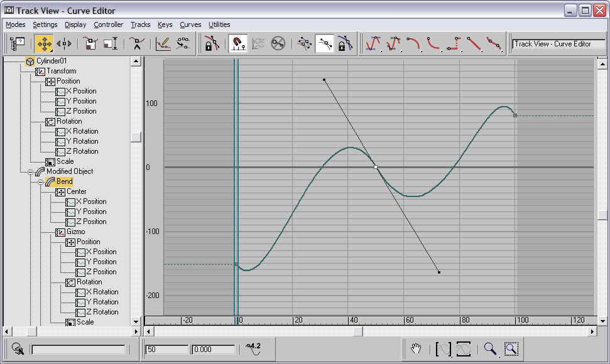Click Zoom Horizontal Extents button
Screen dimensions: 610x364
[x=443, y=349]
